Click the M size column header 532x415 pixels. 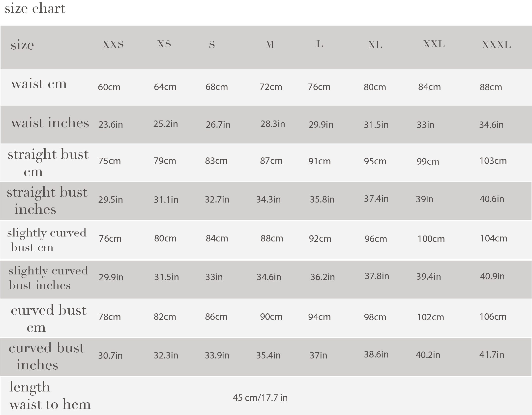[270, 45]
